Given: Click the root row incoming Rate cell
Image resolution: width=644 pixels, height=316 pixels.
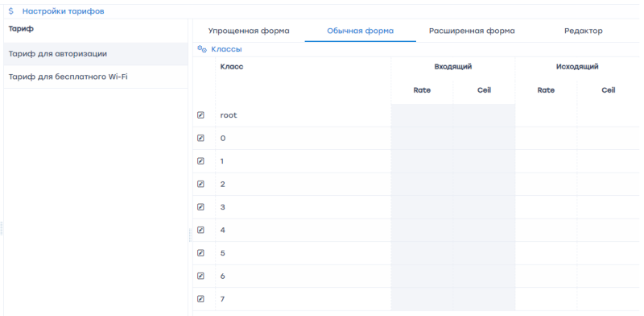Looking at the screenshot, I should coord(422,115).
